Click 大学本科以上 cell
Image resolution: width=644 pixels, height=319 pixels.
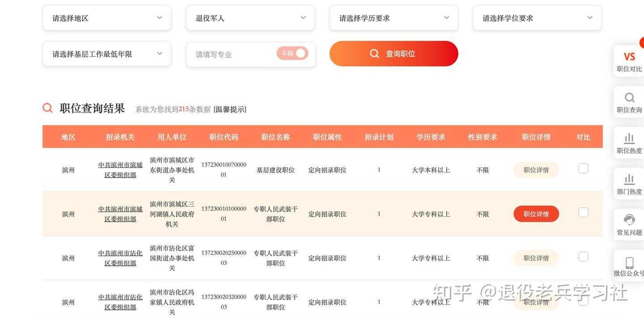pos(431,170)
